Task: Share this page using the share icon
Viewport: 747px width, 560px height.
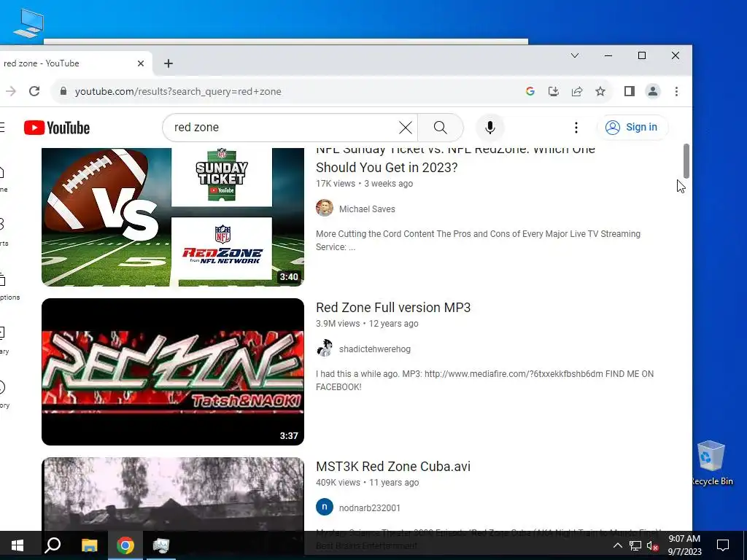Action: pos(577,91)
